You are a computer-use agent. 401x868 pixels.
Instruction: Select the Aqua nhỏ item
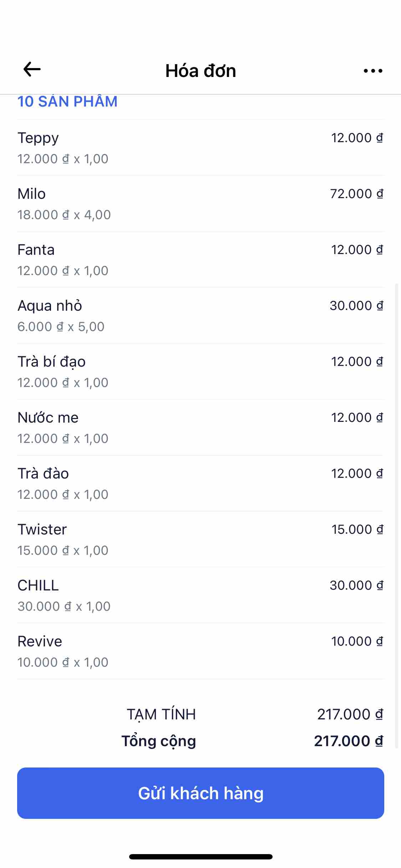[x=200, y=315]
